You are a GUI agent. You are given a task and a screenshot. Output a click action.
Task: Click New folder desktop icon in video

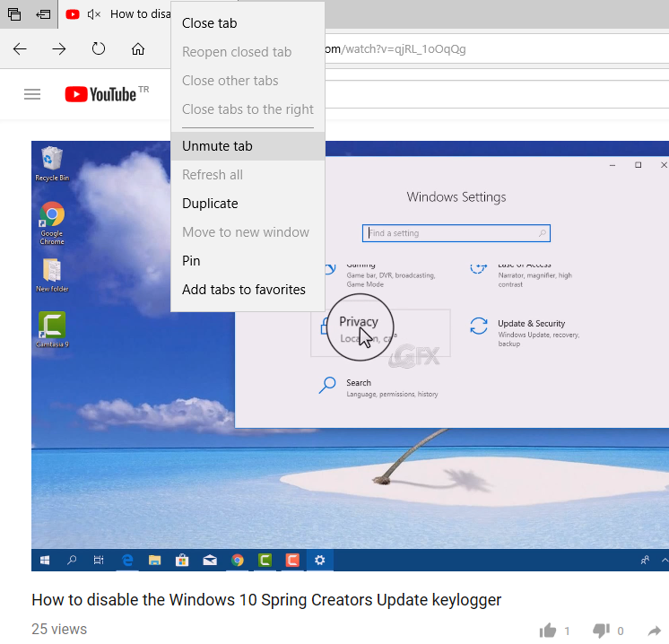click(52, 275)
